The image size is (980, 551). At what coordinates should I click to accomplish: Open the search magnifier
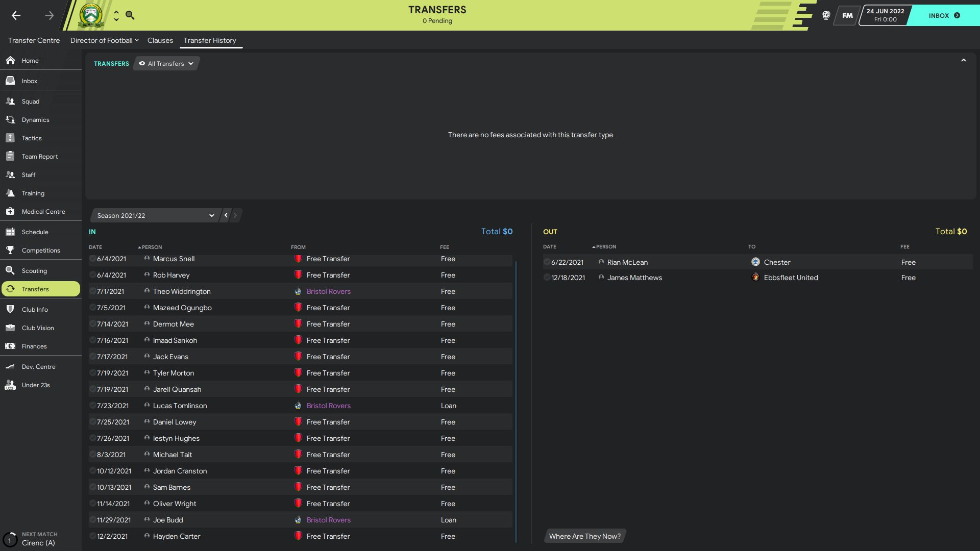(x=130, y=15)
